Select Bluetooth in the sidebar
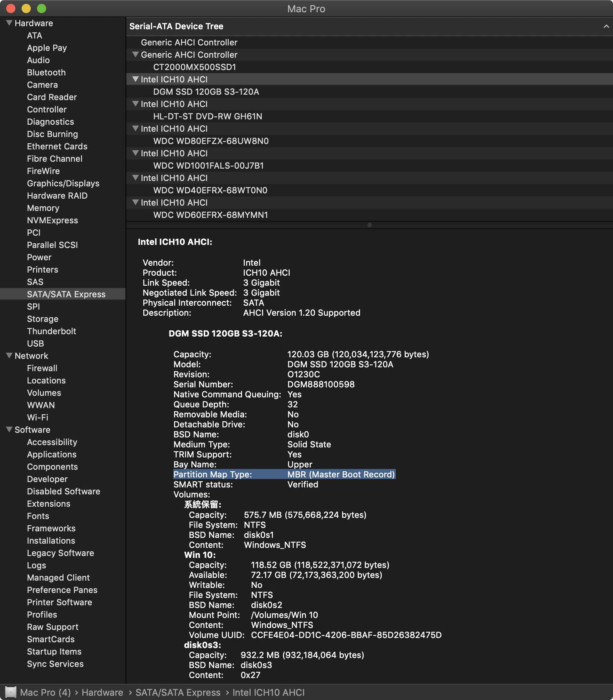Image resolution: width=613 pixels, height=700 pixels. point(63,72)
